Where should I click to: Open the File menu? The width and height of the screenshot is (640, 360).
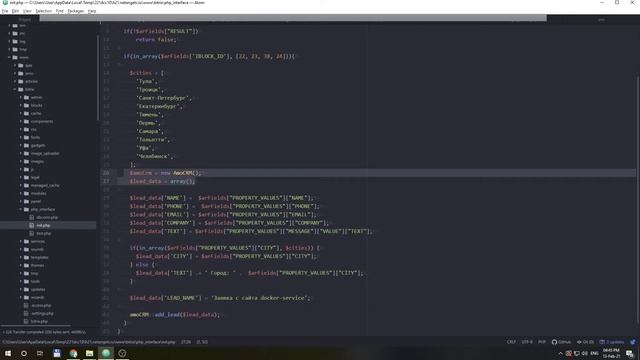tap(5, 11)
